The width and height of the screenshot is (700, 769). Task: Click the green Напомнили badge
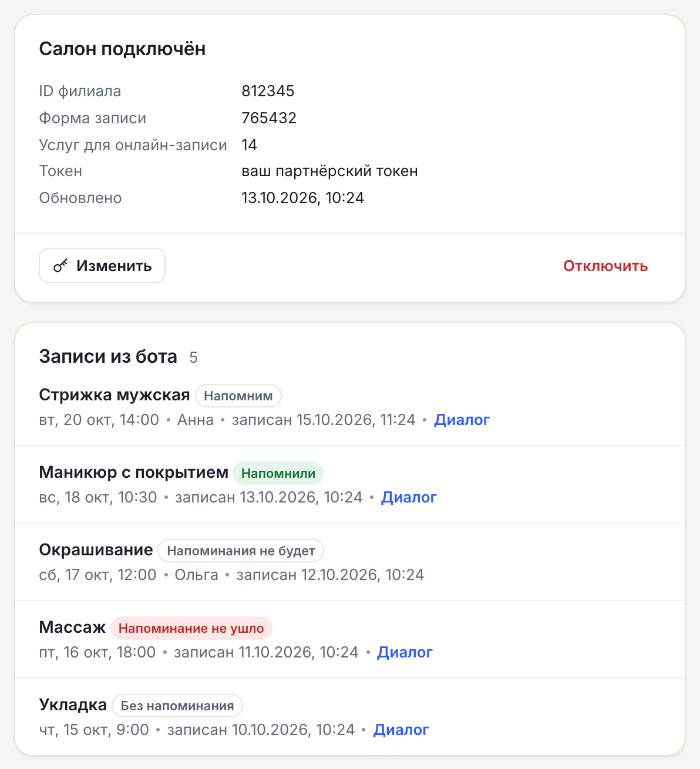click(x=278, y=473)
